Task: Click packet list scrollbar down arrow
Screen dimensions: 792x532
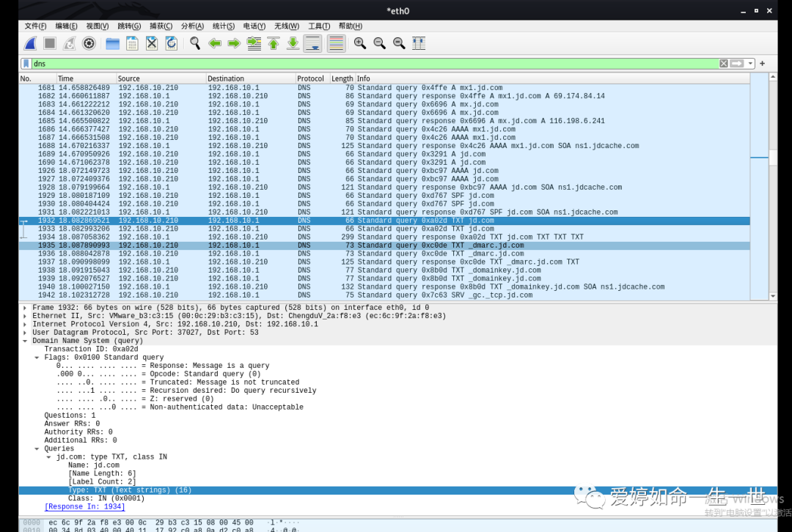Action: click(772, 296)
